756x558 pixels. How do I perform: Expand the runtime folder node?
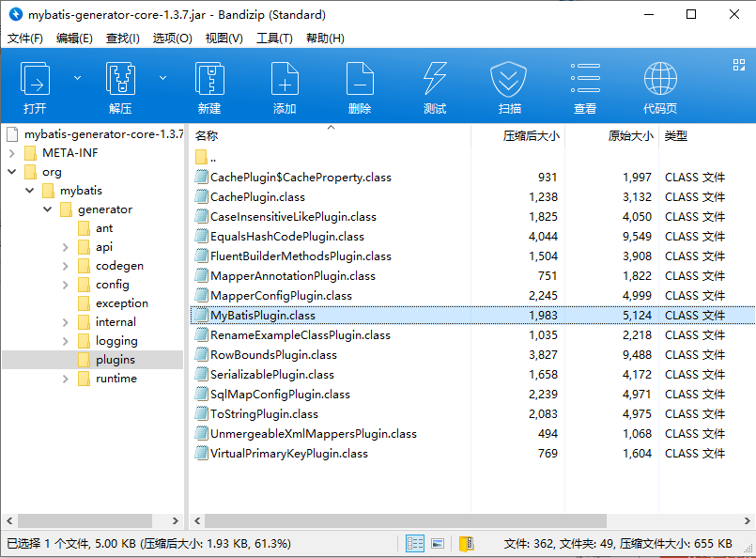tap(66, 380)
